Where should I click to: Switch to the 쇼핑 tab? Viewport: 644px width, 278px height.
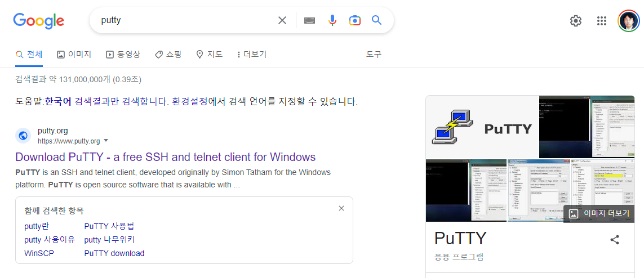pyautogui.click(x=168, y=54)
